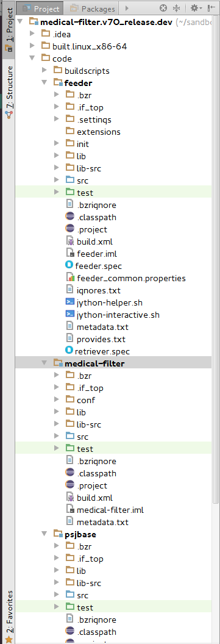The height and width of the screenshot is (644, 220).
Task: Click the Ant icon of feeder's build.xml
Action: tap(69, 241)
